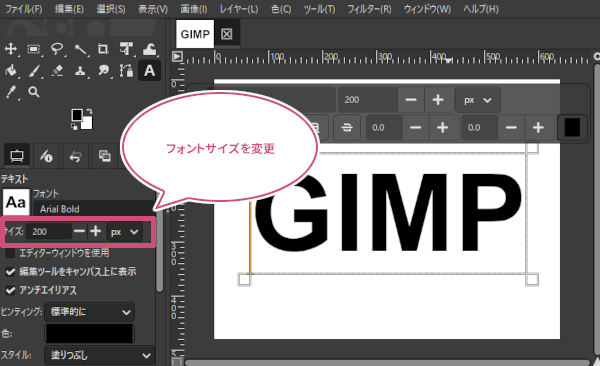Screen dimensions: 600x366
Task: Click the text color swatch in on-canvas toolbar
Action: click(572, 127)
